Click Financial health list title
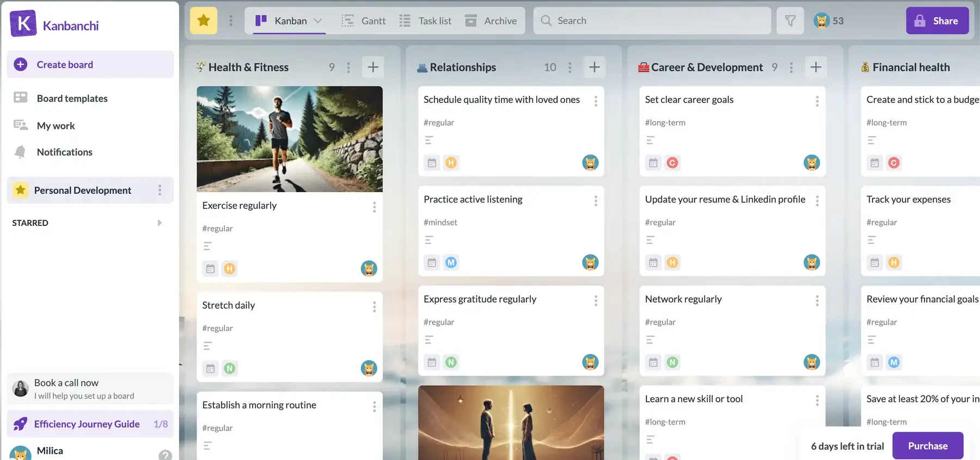Screen dimensions: 980x460 pos(911,67)
